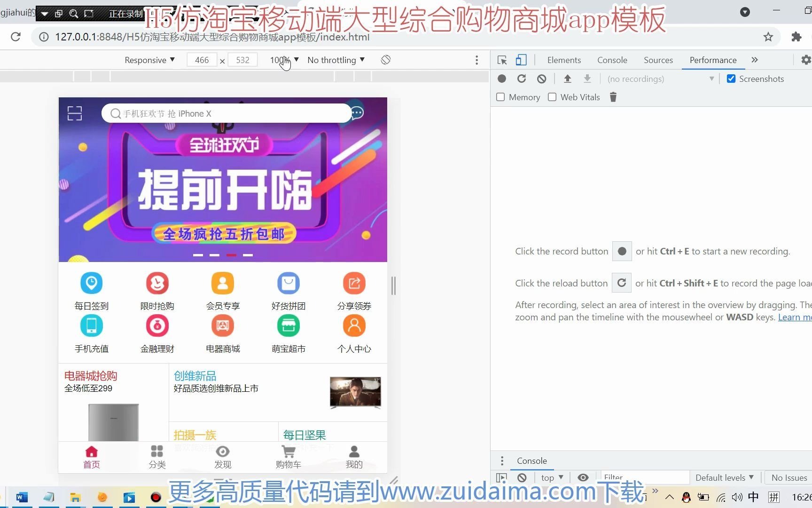Click reload and record page load icon
This screenshot has width=812, height=508.
pyautogui.click(x=522, y=79)
